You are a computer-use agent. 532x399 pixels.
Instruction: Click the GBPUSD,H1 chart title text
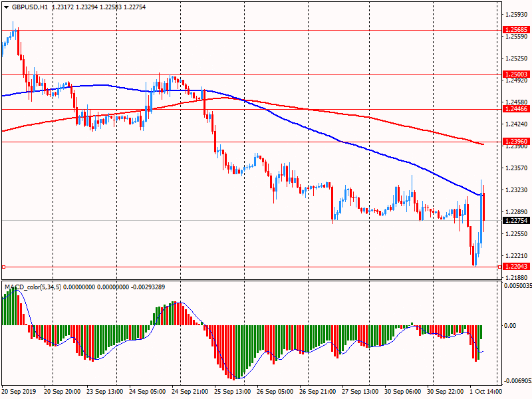[x=30, y=7]
